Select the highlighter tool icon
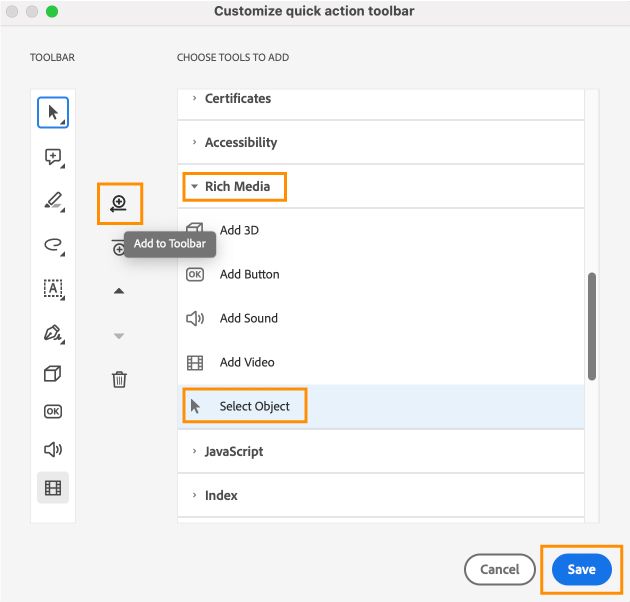The width and height of the screenshot is (630, 602). (53, 201)
